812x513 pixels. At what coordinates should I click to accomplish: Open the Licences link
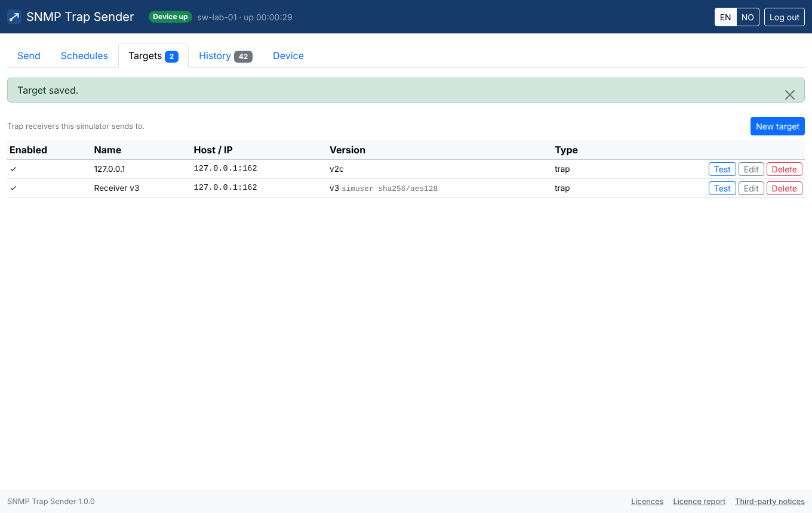[647, 502]
